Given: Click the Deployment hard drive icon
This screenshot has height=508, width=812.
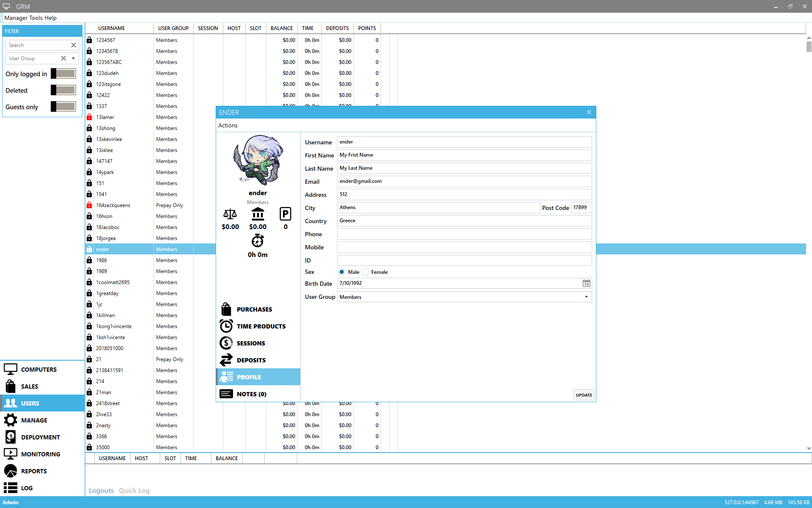Looking at the screenshot, I should 11,437.
